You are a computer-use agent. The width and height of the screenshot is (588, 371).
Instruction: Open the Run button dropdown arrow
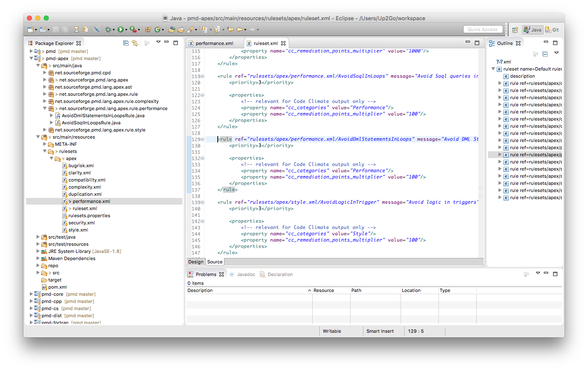(126, 30)
